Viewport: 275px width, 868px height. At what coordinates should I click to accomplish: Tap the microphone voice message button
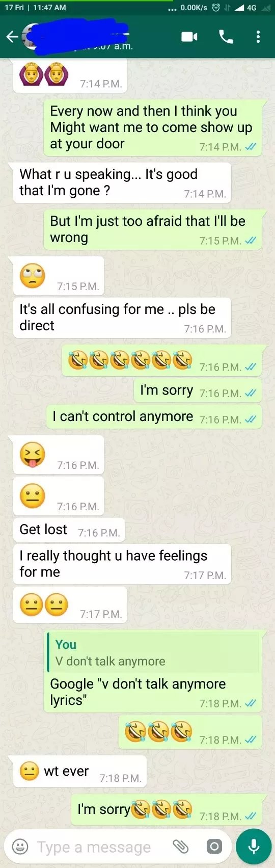tap(254, 847)
